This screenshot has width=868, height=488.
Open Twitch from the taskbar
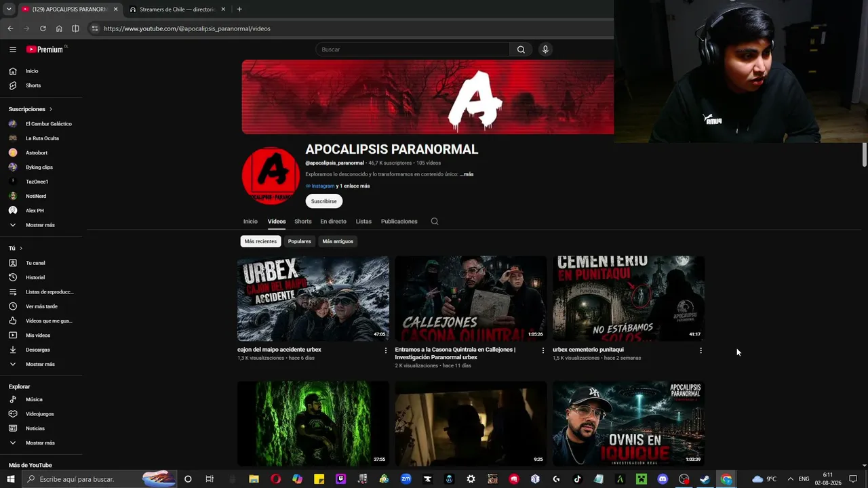(340, 479)
